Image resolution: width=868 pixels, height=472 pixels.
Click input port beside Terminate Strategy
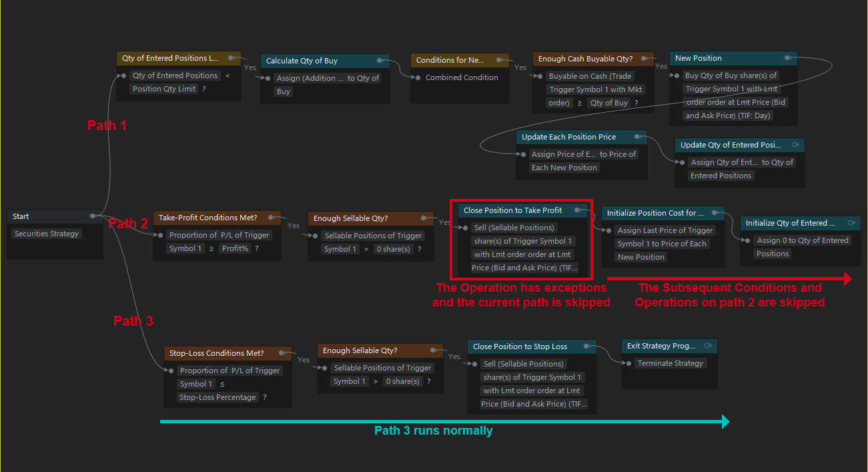click(628, 363)
